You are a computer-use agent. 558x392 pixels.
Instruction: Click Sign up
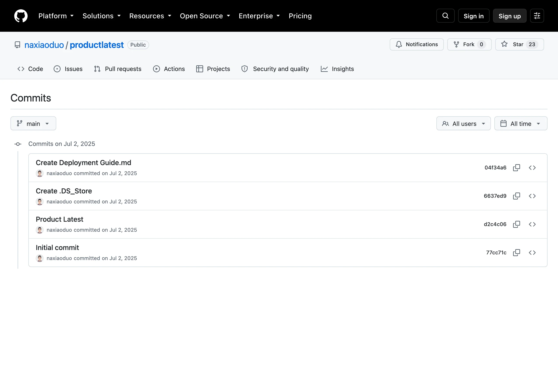[510, 16]
